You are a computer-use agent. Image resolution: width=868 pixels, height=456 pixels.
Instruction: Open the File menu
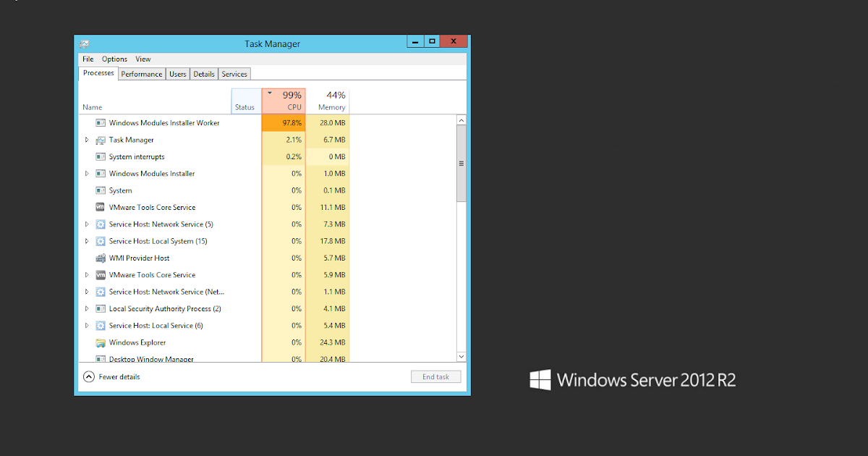(x=88, y=59)
